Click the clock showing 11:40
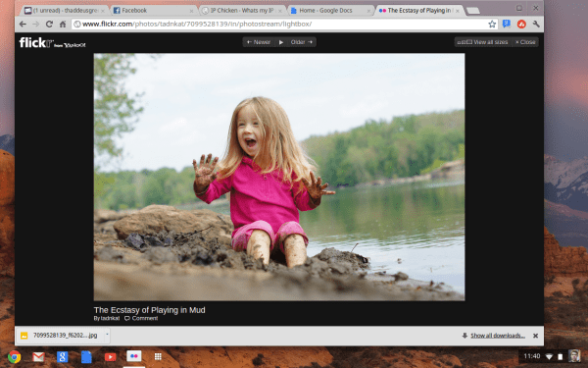588x368 pixels. (532, 356)
